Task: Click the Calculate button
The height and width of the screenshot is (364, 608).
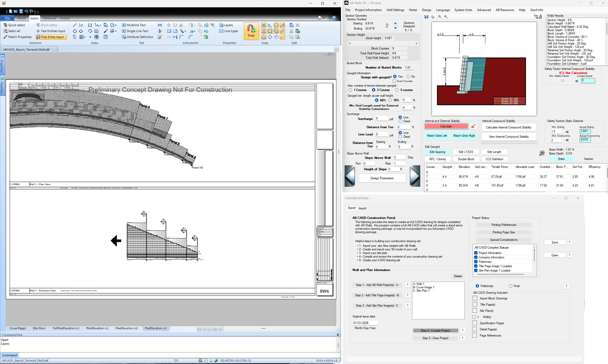Action: 446,126
